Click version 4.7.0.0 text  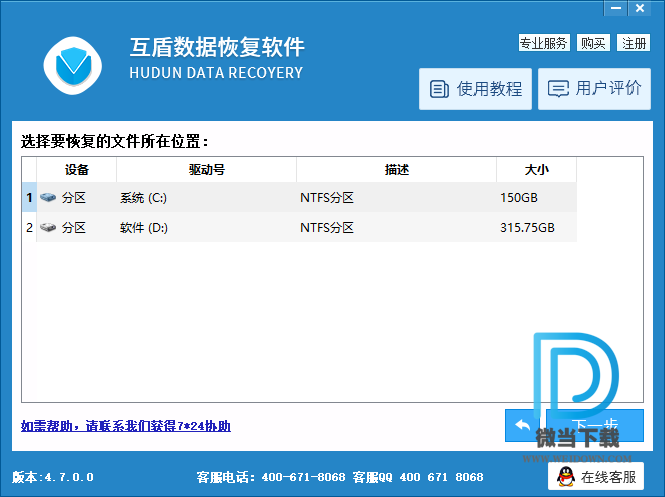[x=53, y=477]
